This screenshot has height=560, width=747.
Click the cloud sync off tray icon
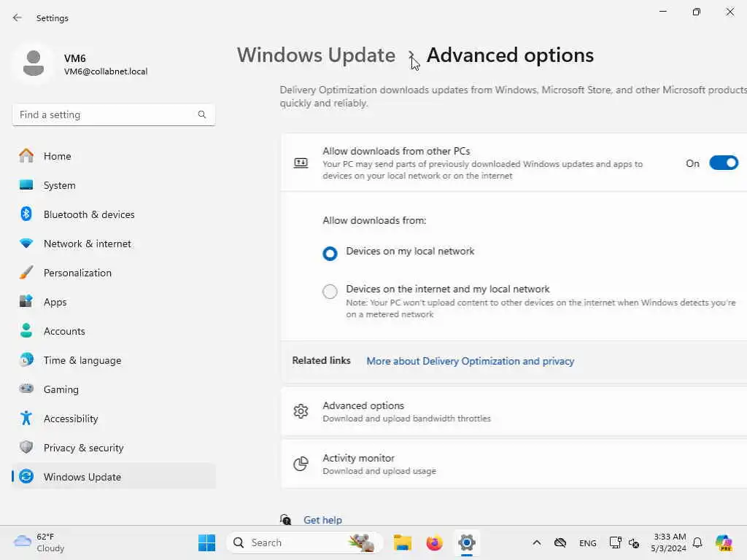click(x=560, y=542)
